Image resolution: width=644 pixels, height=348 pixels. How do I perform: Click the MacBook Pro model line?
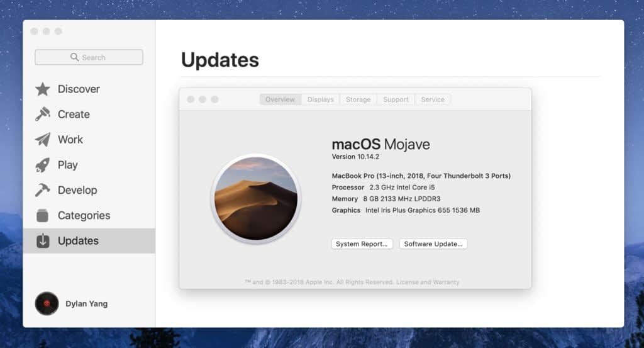(x=421, y=176)
